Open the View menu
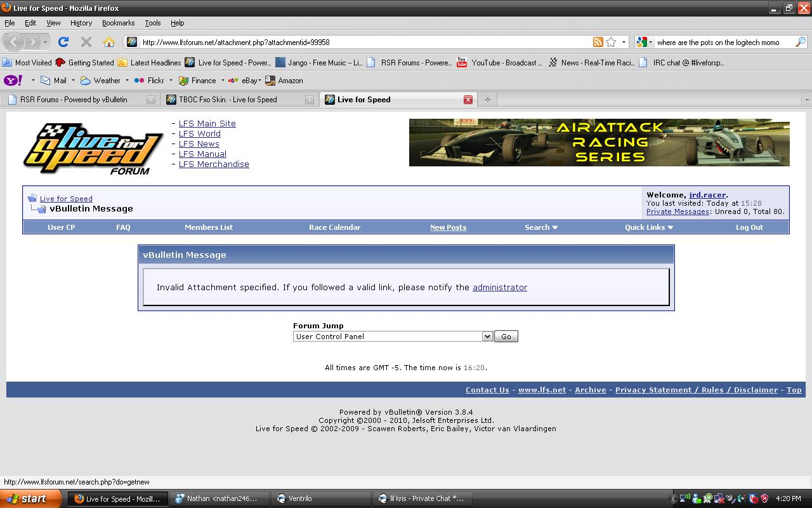The height and width of the screenshot is (508, 812). [x=53, y=23]
